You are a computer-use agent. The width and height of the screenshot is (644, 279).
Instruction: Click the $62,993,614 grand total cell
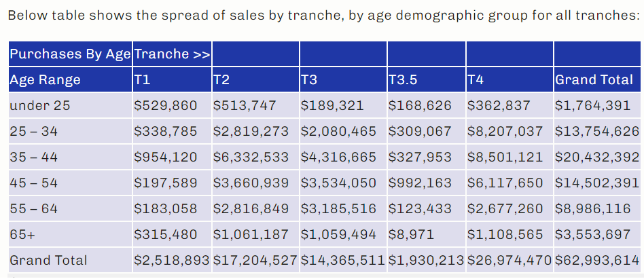597,260
